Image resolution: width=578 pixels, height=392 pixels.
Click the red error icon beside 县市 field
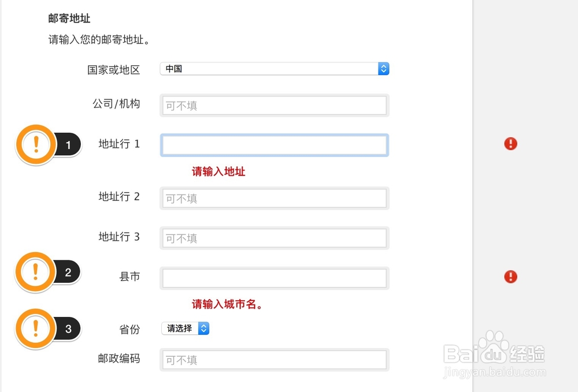pyautogui.click(x=510, y=276)
